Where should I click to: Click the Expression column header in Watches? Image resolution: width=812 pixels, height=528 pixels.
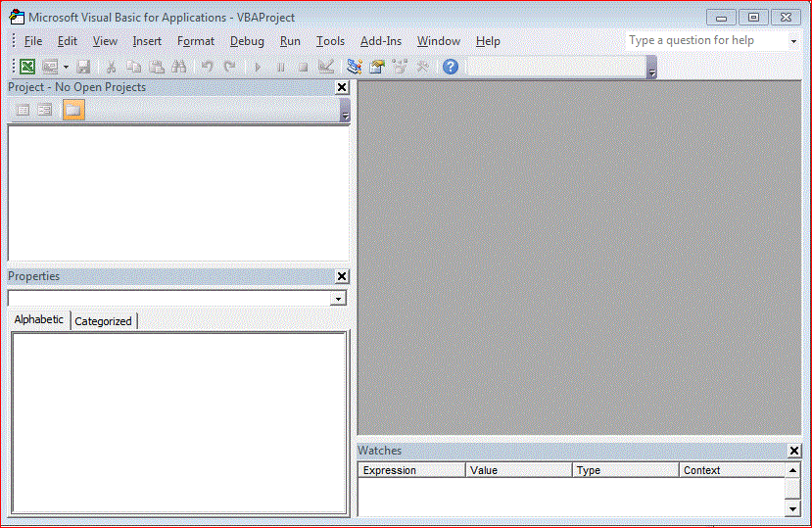coord(411,470)
